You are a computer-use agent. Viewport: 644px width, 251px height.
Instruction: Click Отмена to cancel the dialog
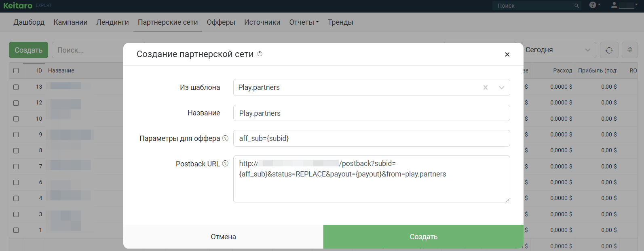coord(223,237)
